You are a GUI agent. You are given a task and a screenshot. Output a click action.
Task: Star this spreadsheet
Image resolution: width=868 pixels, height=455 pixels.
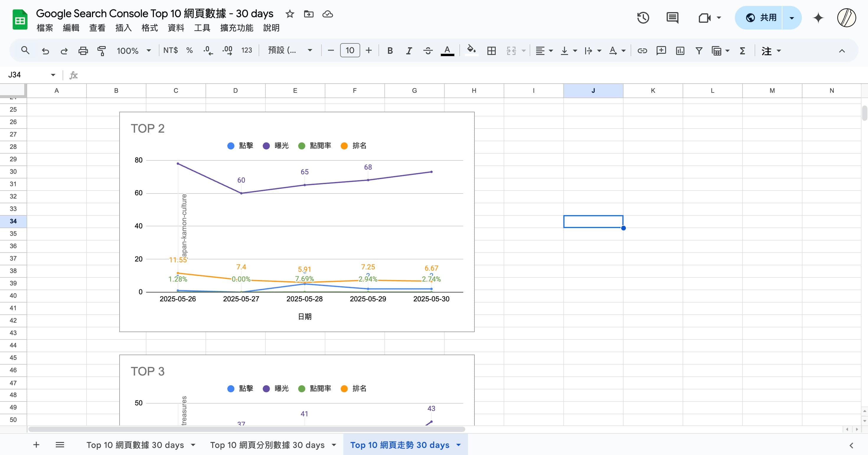point(289,14)
